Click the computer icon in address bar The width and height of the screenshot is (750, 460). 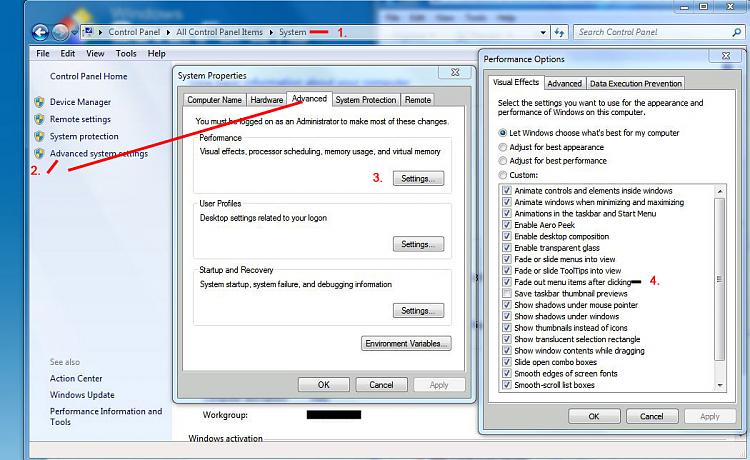click(88, 32)
